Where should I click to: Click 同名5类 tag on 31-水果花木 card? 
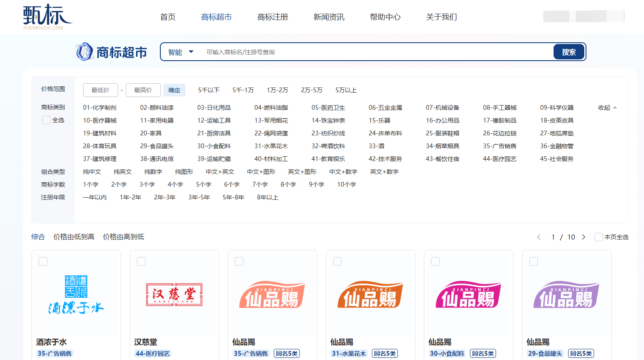[385, 354]
